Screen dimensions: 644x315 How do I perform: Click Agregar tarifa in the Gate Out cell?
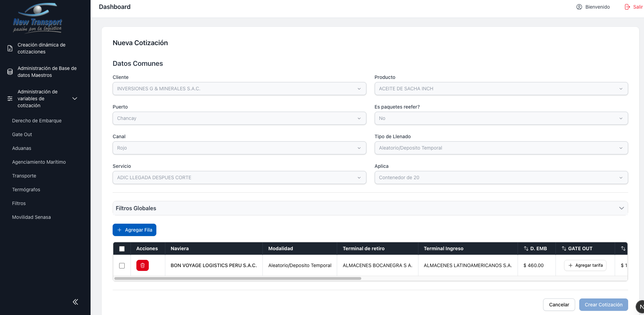(x=585, y=265)
